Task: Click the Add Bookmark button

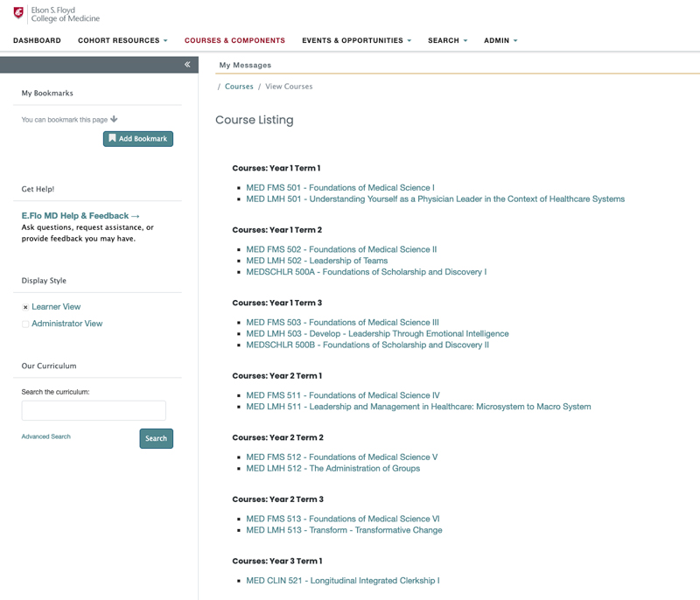Action: [138, 139]
